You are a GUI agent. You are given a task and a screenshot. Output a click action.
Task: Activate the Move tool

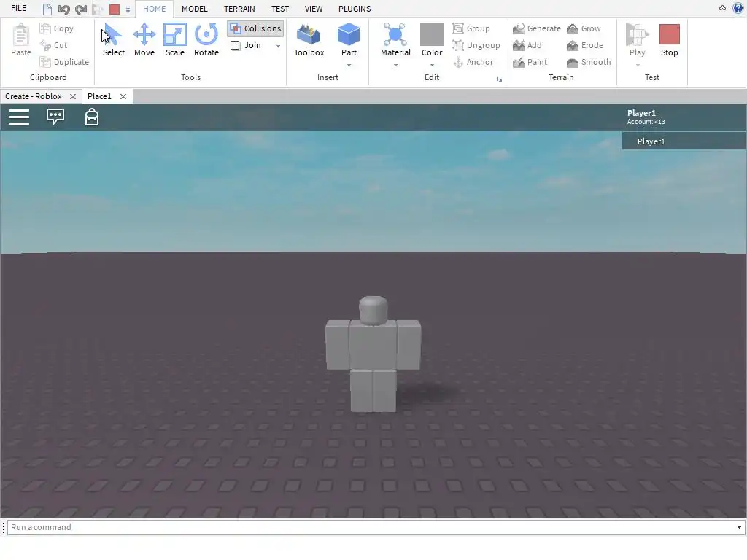coord(144,40)
